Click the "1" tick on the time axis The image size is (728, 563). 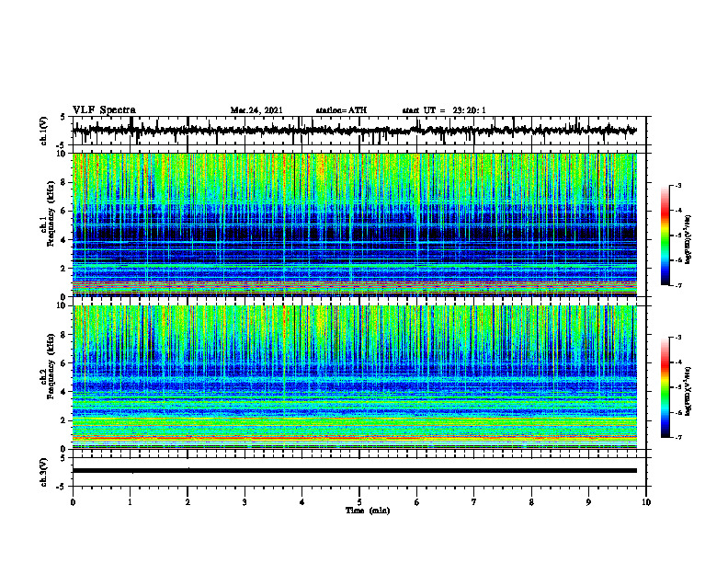tap(130, 502)
